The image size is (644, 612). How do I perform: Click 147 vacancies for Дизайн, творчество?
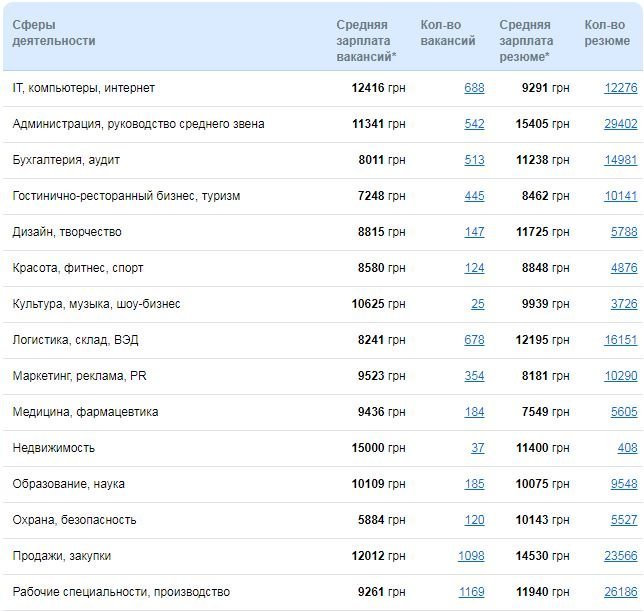(x=474, y=232)
